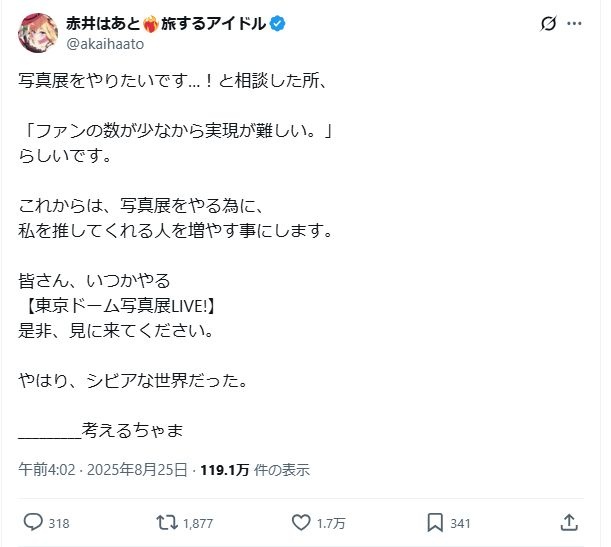Click the 1,877 repost count
Viewport: 611px width, 547px height.
pyautogui.click(x=198, y=522)
